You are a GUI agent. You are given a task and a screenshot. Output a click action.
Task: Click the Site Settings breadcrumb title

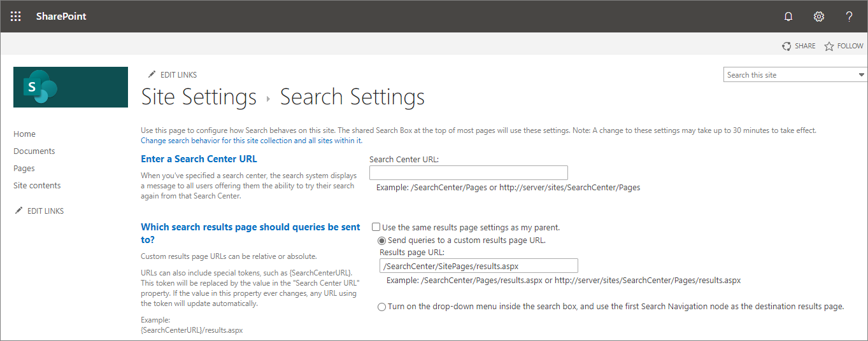[x=199, y=97]
